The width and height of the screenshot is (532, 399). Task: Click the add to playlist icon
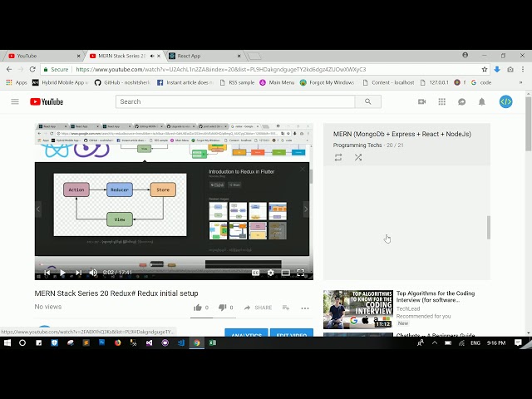point(286,308)
